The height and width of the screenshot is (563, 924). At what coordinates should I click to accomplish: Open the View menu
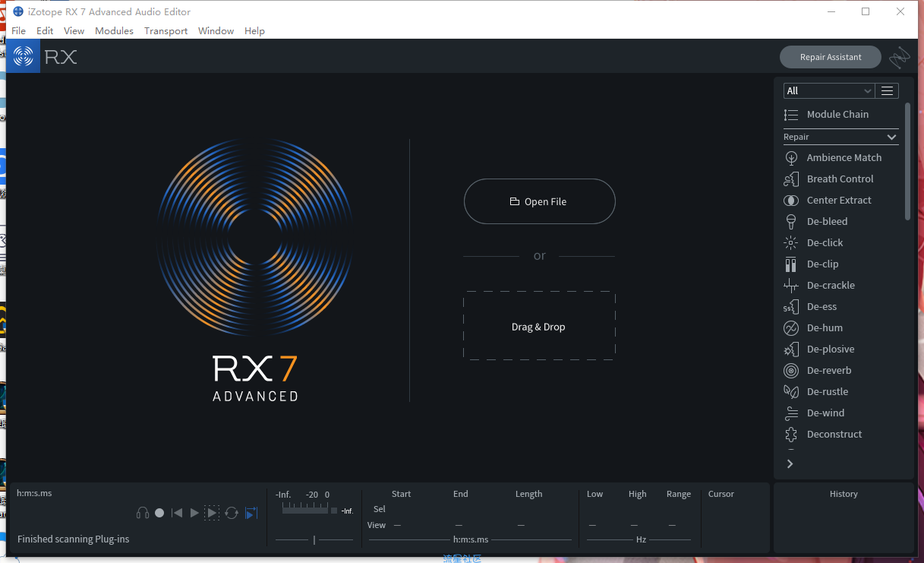pyautogui.click(x=74, y=30)
